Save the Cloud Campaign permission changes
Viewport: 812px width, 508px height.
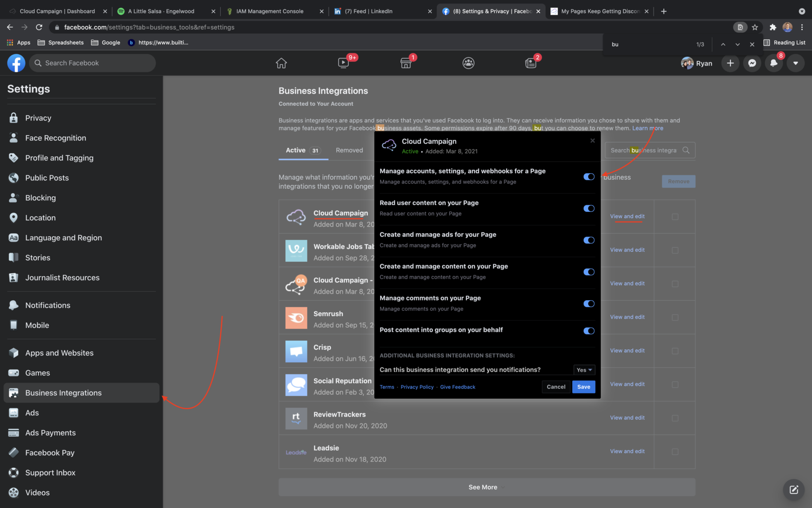tap(584, 387)
